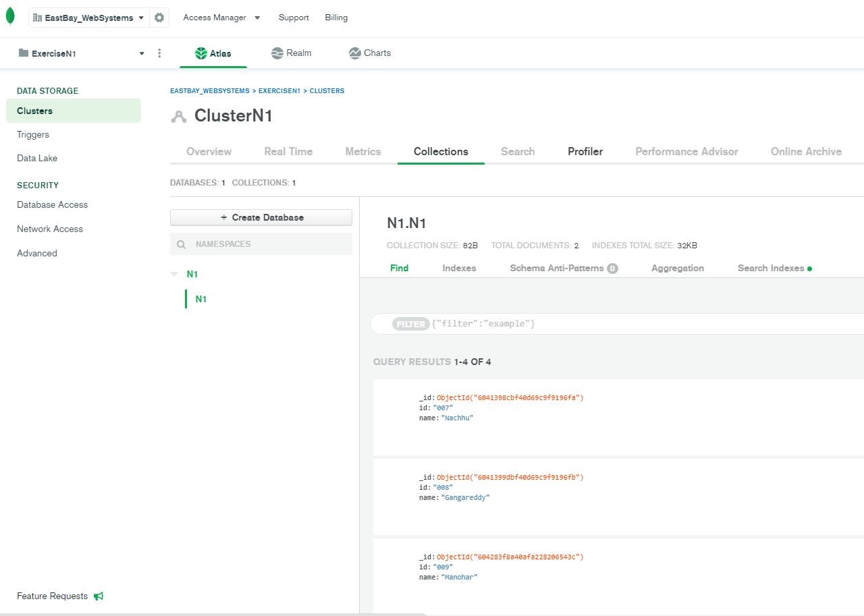The height and width of the screenshot is (616, 864).
Task: Click the ExerciseN1 folder icon
Action: pyautogui.click(x=24, y=53)
